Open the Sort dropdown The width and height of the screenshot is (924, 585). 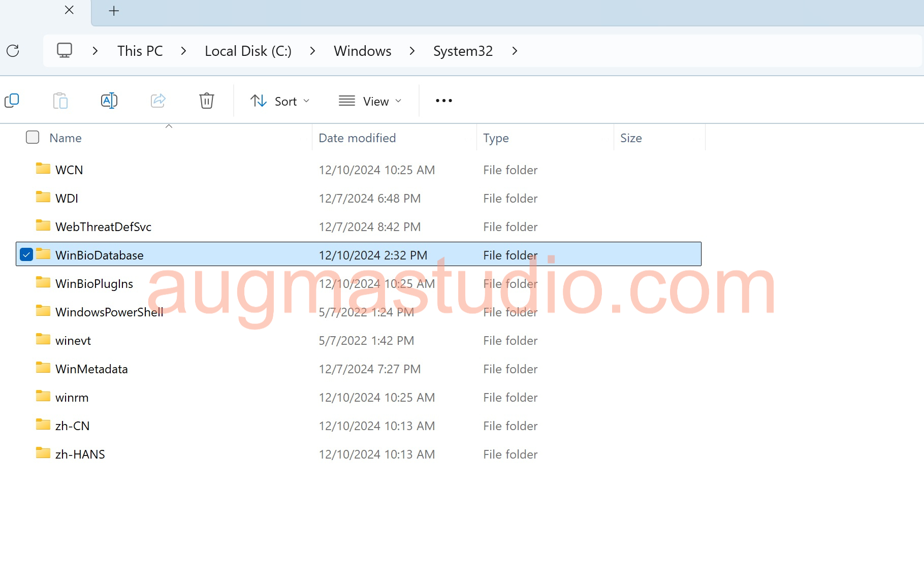pos(280,101)
